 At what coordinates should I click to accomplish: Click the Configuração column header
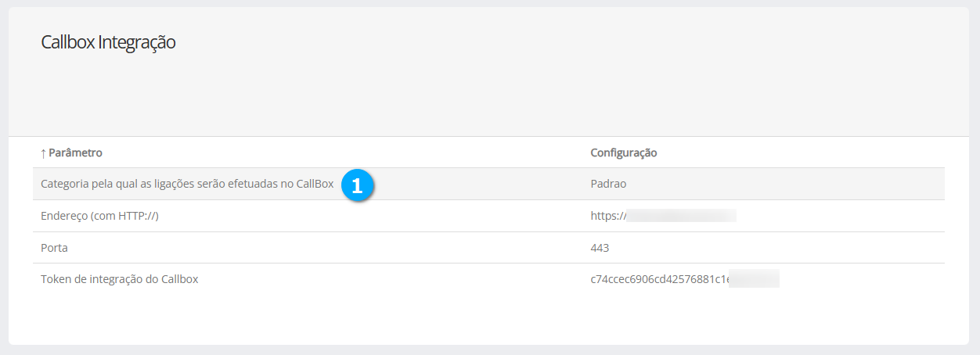pyautogui.click(x=623, y=152)
